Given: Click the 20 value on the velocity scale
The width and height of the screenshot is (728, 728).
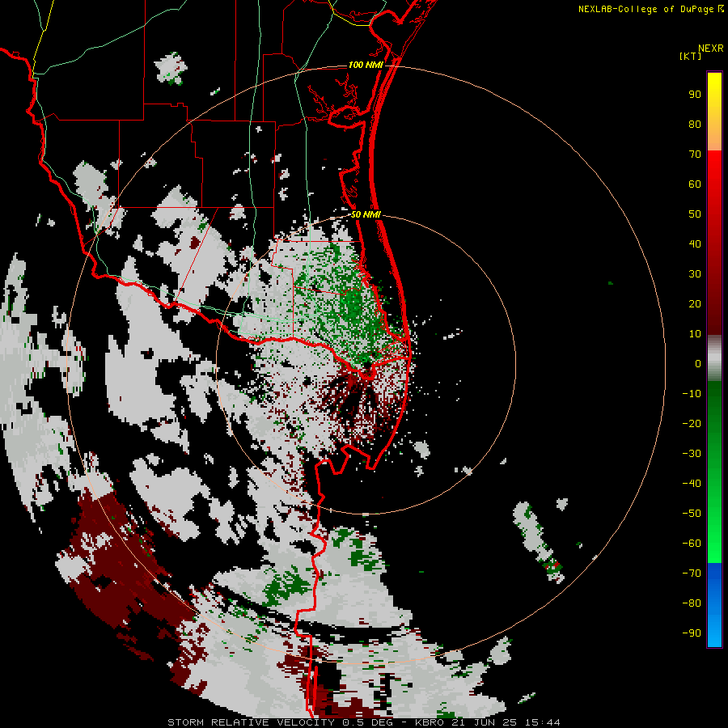Looking at the screenshot, I should tap(695, 303).
